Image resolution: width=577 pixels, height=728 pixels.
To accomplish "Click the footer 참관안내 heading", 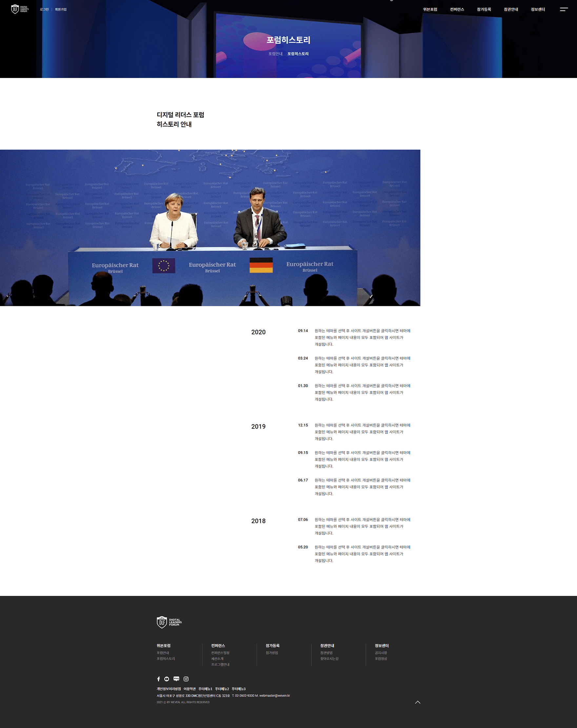I will point(328,646).
